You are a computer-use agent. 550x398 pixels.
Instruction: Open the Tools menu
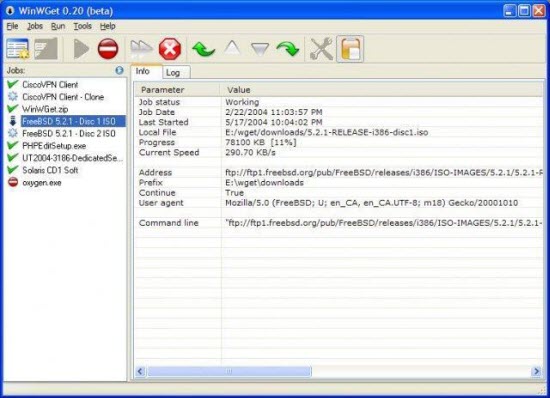82,26
